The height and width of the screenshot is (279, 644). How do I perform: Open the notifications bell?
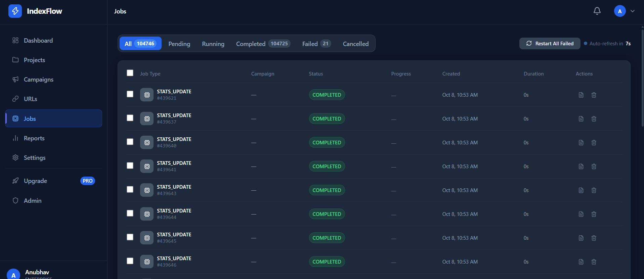pyautogui.click(x=597, y=11)
